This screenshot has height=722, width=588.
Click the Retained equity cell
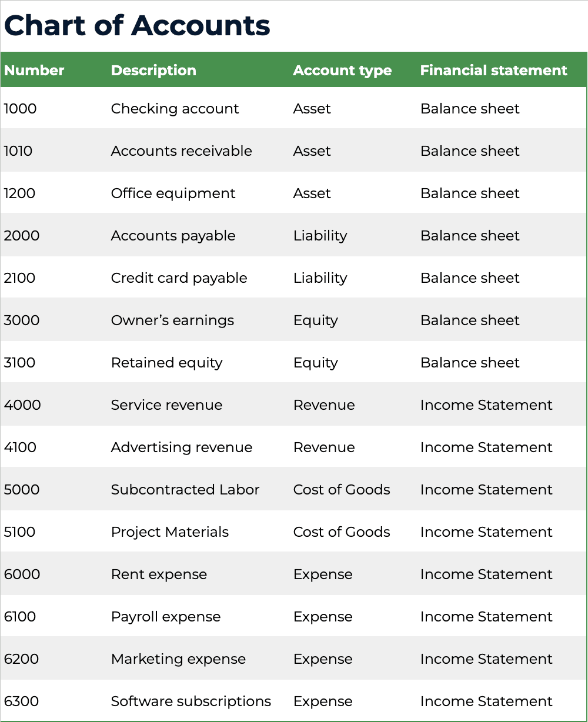pos(166,363)
